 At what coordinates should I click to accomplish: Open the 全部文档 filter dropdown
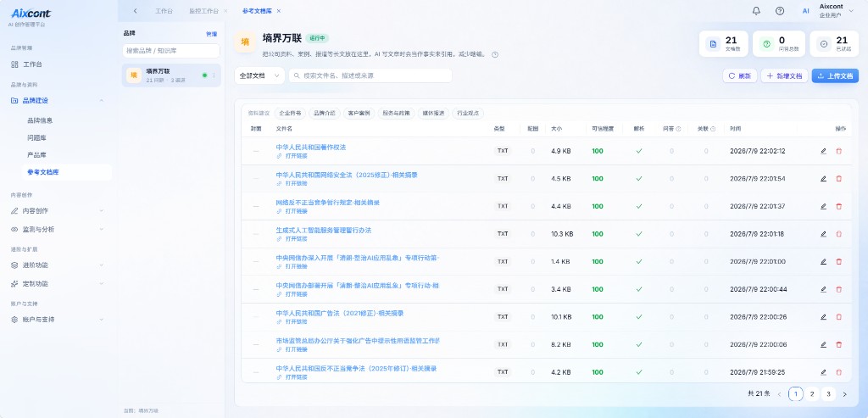point(259,75)
